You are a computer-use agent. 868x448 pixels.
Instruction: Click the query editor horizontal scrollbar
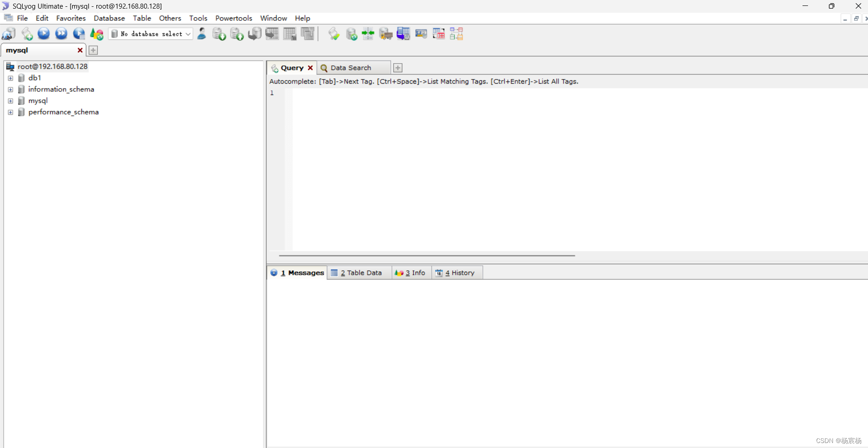[x=427, y=255]
